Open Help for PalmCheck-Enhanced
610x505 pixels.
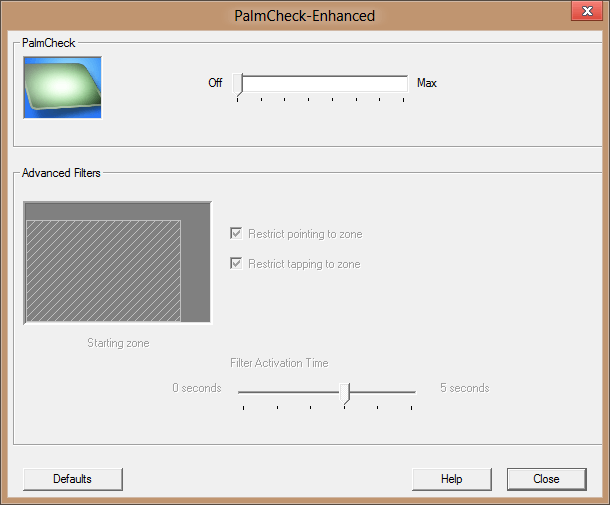click(452, 479)
